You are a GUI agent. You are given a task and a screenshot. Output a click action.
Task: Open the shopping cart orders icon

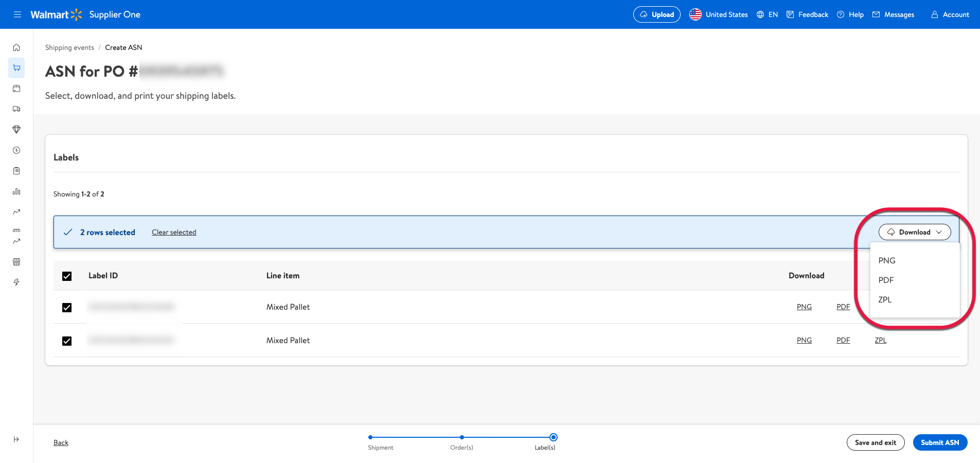(16, 68)
